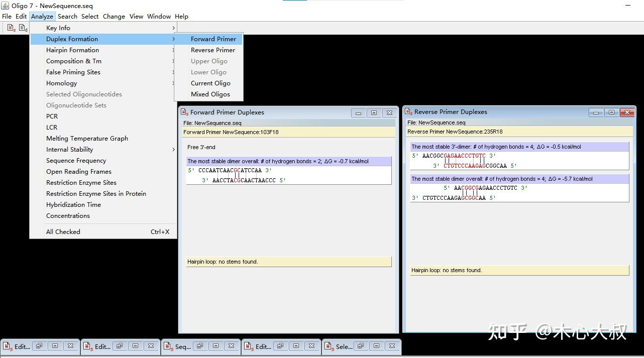Open Sequence Frequency analysis
The image size is (644, 358).
pyautogui.click(x=103, y=161)
